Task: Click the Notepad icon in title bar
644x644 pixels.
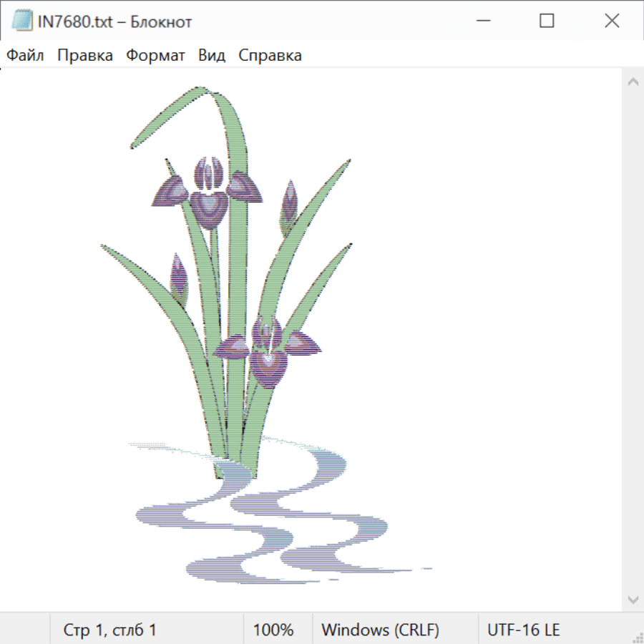Action: click(22, 21)
